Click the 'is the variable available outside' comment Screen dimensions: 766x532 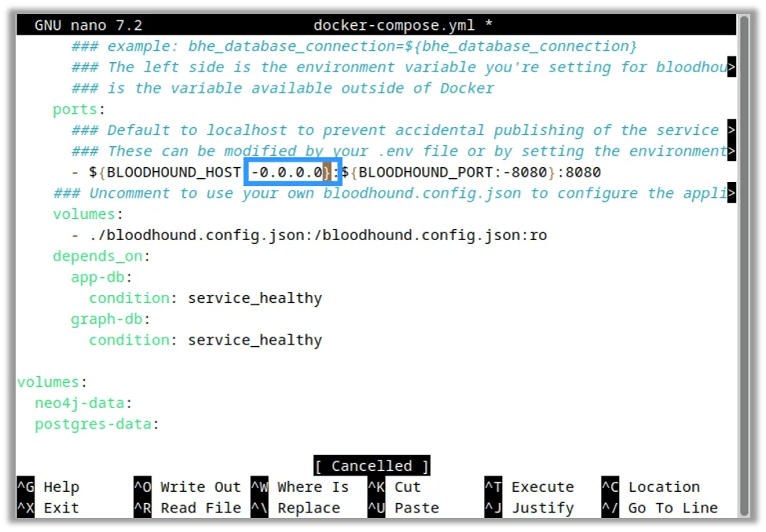(x=283, y=88)
